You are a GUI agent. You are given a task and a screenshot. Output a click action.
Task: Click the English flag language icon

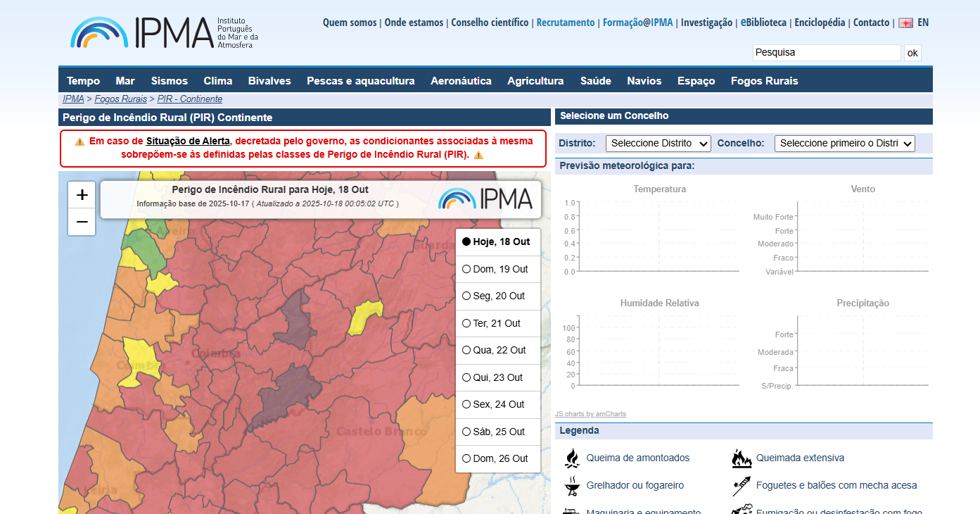click(x=905, y=23)
